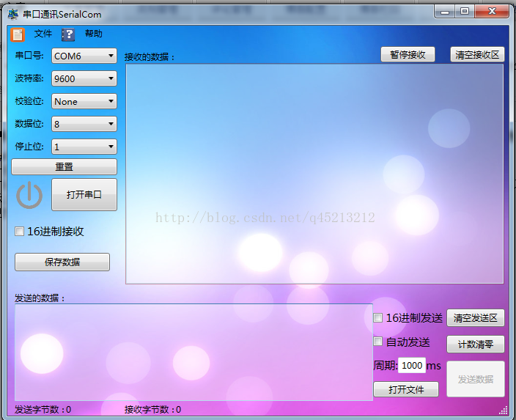Click the 打开串口 button
This screenshot has height=420, width=516.
coord(84,194)
